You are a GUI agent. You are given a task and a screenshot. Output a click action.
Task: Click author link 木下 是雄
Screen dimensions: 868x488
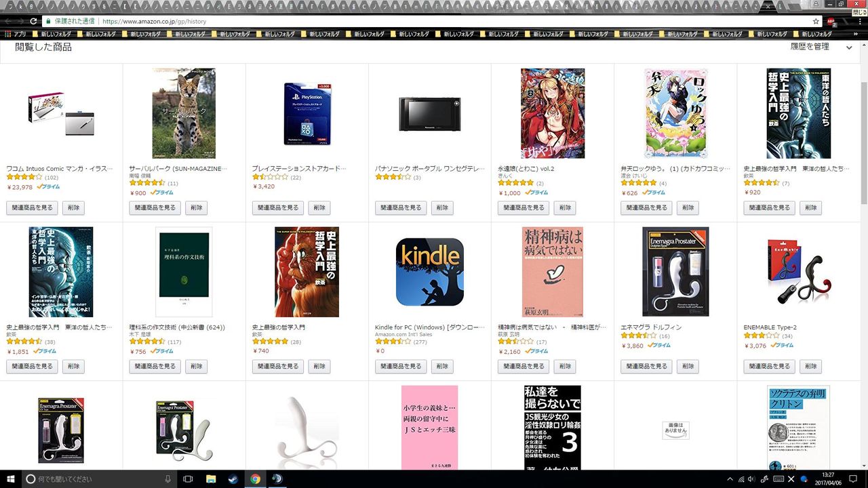pyautogui.click(x=141, y=334)
